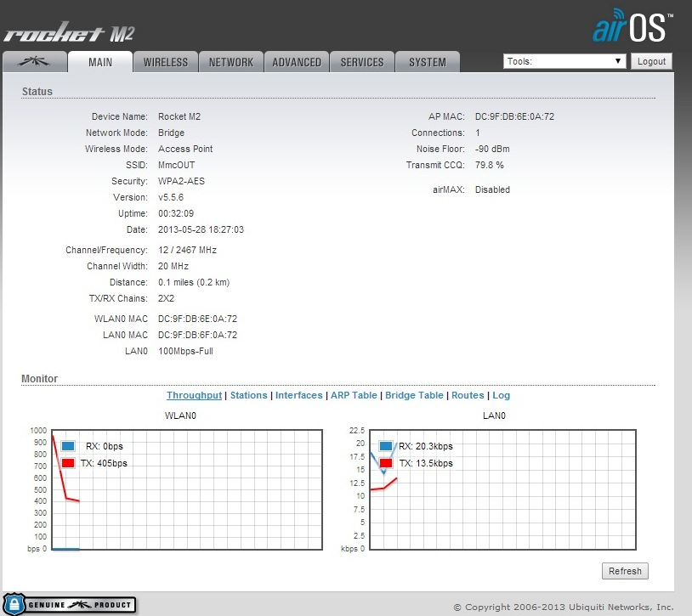
Task: Click Transmit CCQ value 79.8 %
Action: click(490, 165)
